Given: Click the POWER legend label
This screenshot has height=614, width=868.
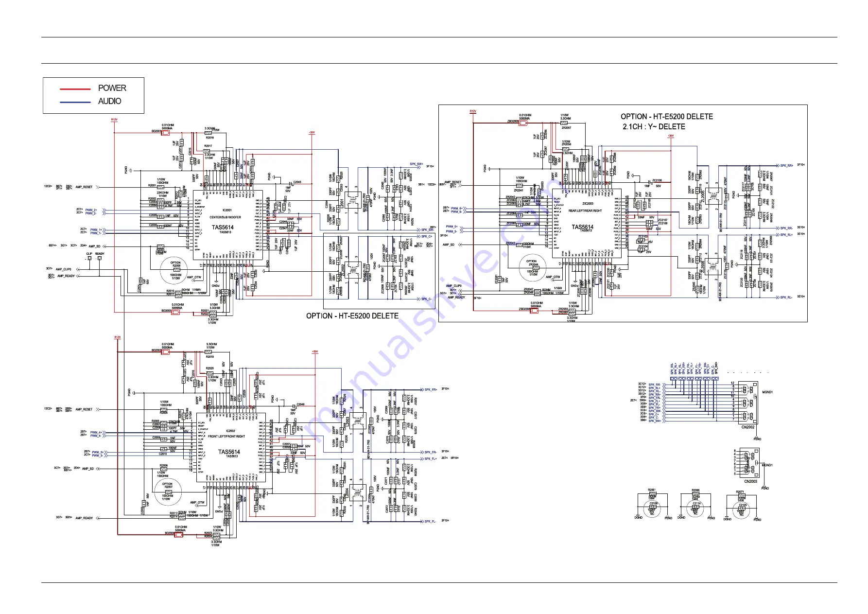Looking at the screenshot, I should pyautogui.click(x=112, y=88).
